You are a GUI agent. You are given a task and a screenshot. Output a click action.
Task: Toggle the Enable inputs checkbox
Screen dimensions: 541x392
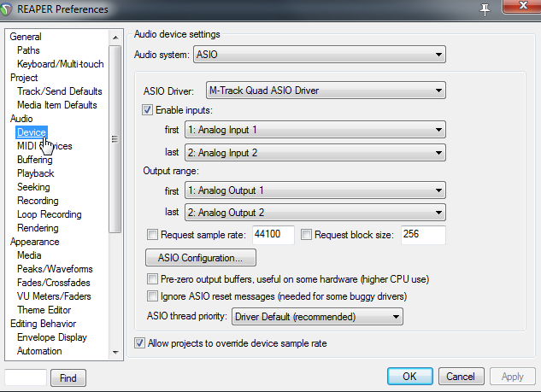(x=148, y=110)
